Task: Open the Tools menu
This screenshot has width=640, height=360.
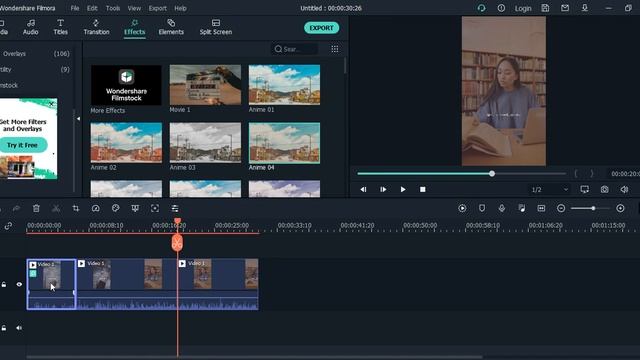Action: [113, 8]
